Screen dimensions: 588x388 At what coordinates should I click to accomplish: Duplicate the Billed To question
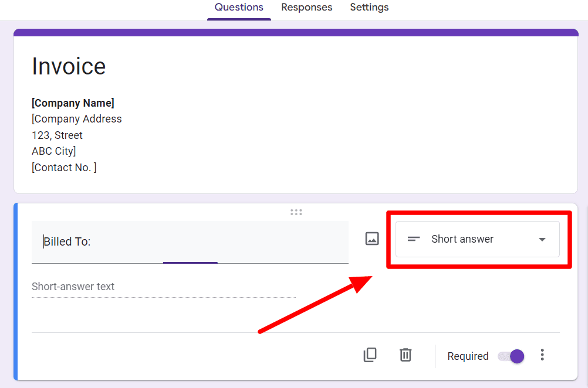pyautogui.click(x=370, y=355)
